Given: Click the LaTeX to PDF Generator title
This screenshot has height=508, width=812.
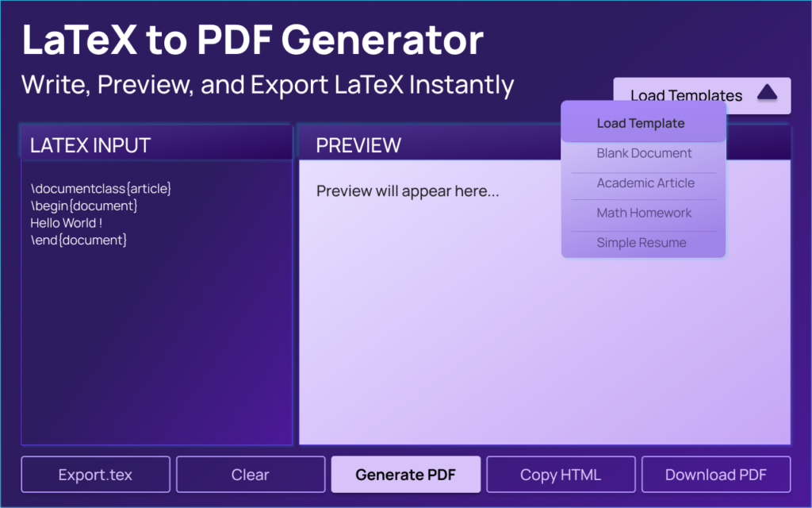Looking at the screenshot, I should 252,40.
